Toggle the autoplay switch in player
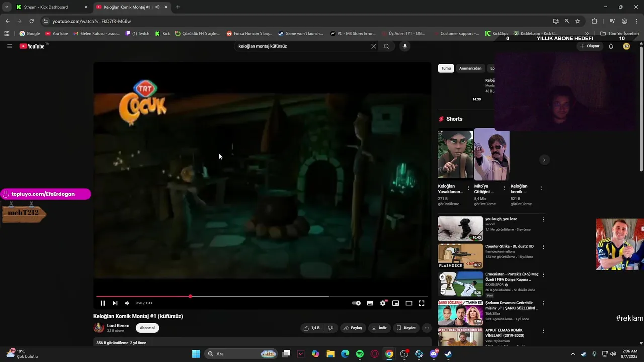This screenshot has width=644, height=362. (356, 303)
